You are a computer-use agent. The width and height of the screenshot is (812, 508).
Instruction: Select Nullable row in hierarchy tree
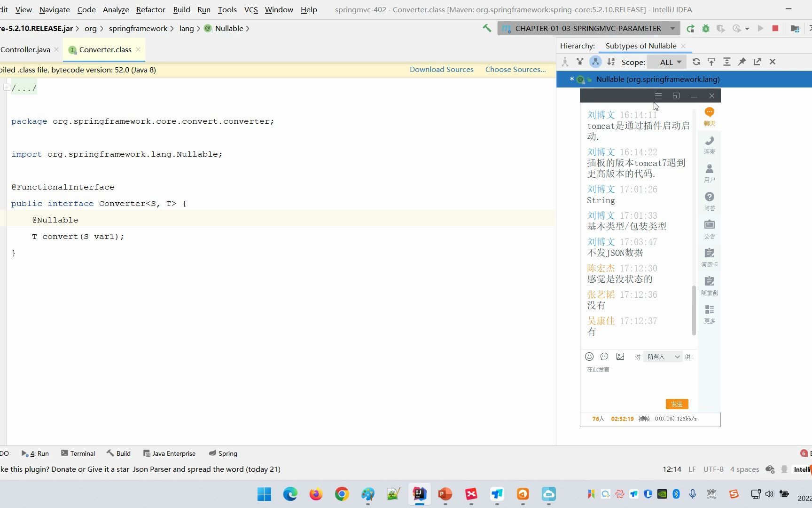pos(684,79)
